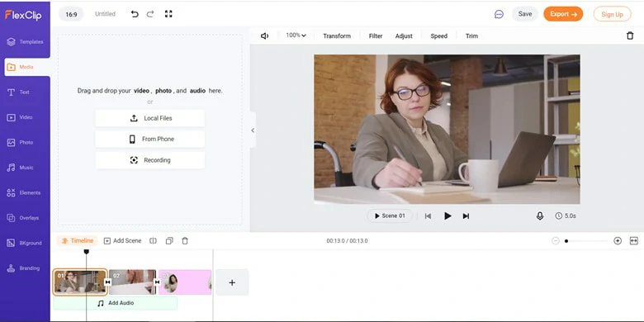This screenshot has height=322, width=644.
Task: Zoom out the timeline
Action: pyautogui.click(x=556, y=241)
